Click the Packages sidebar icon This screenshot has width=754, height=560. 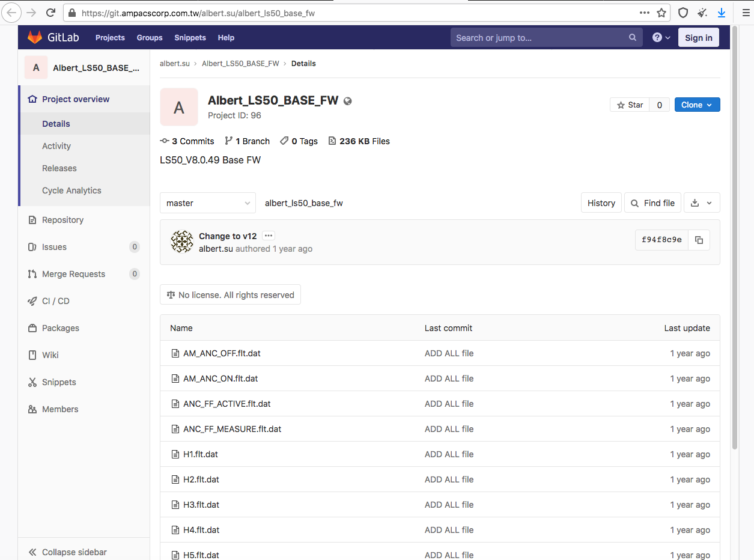[32, 328]
